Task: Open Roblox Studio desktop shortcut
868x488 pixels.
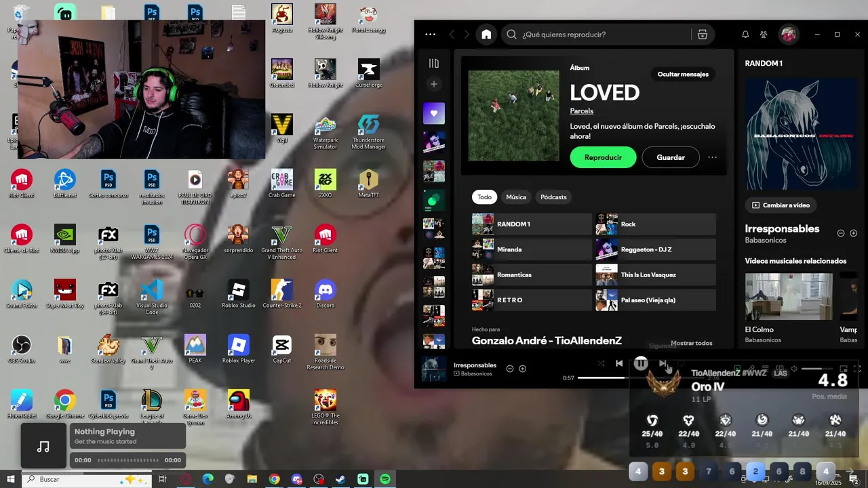Action: click(239, 294)
